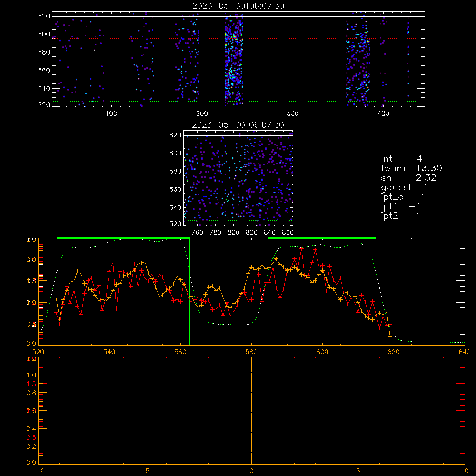Click the orange 1.0 y-axis label of bottom plot
Image resolution: width=476 pixels, height=476 pixels.
[31, 375]
